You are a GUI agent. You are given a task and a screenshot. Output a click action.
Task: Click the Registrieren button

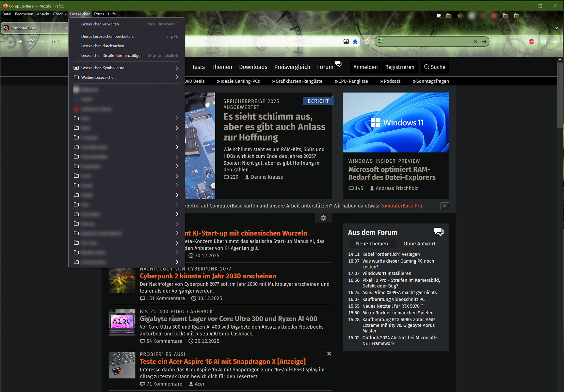[400, 67]
